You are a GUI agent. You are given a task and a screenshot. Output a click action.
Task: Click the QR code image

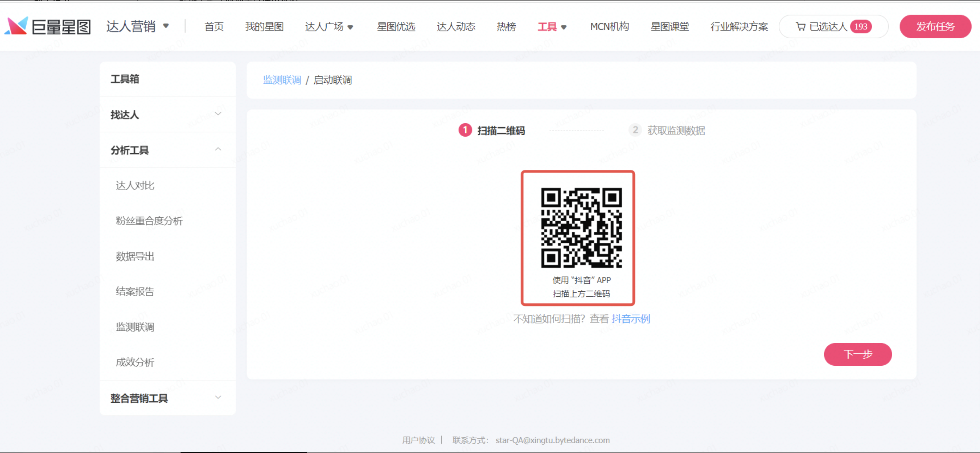coord(581,227)
